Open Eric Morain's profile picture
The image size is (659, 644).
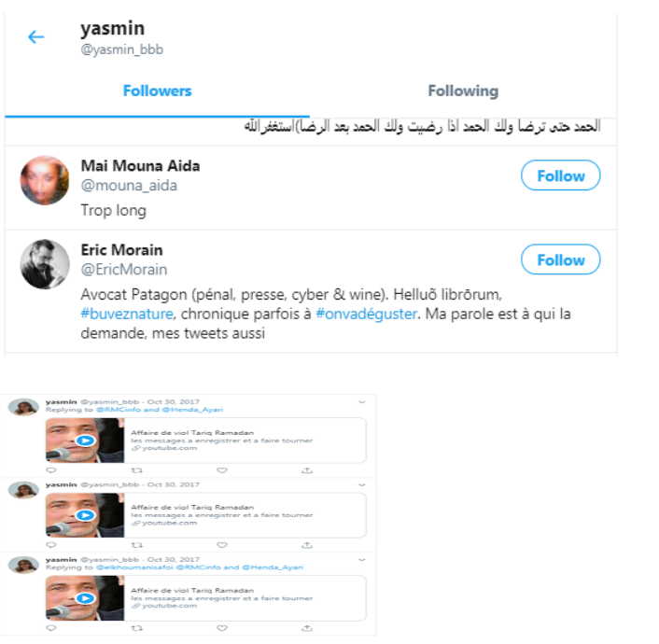click(x=45, y=264)
